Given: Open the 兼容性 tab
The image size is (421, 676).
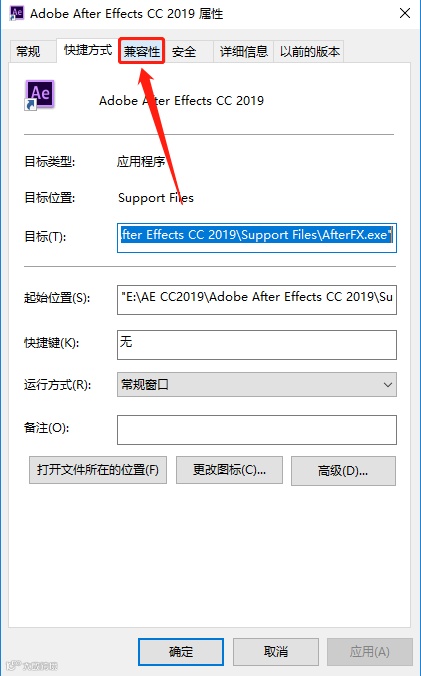Looking at the screenshot, I should [142, 52].
